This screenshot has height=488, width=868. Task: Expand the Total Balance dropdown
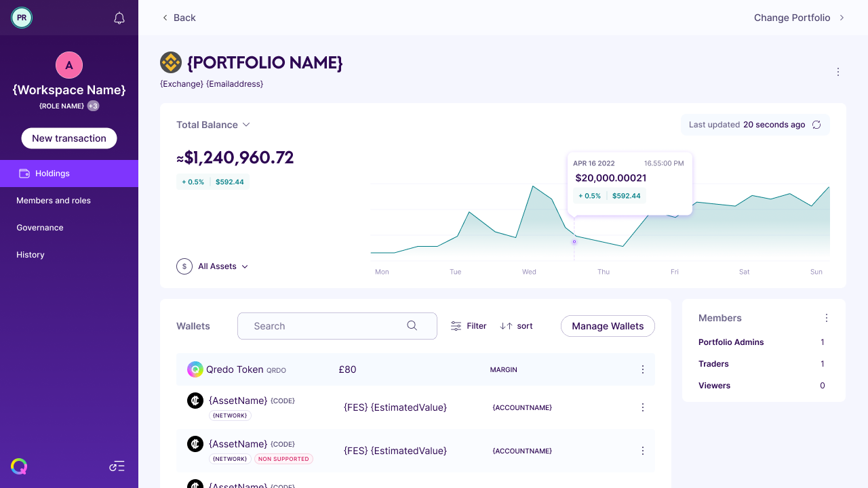tap(214, 125)
